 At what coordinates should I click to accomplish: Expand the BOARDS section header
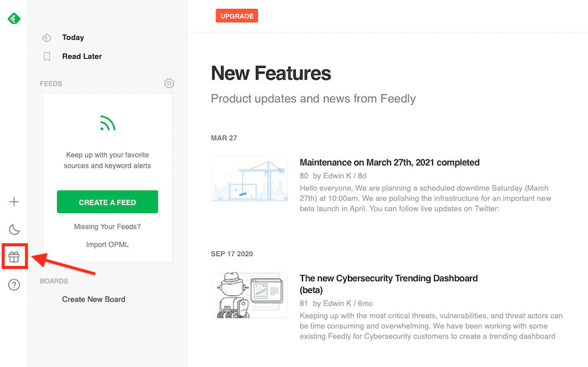pos(55,281)
